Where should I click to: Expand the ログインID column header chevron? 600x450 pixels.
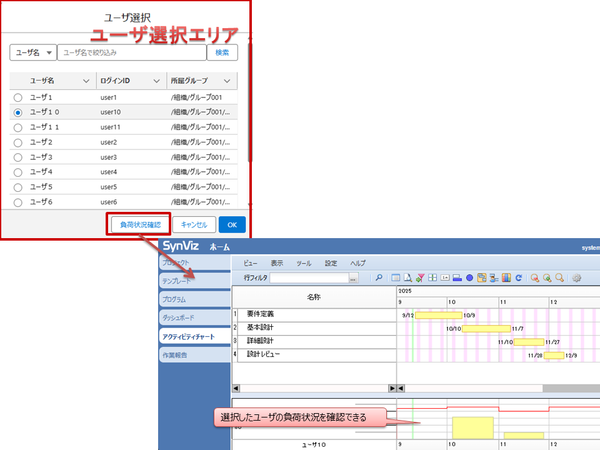tap(157, 81)
